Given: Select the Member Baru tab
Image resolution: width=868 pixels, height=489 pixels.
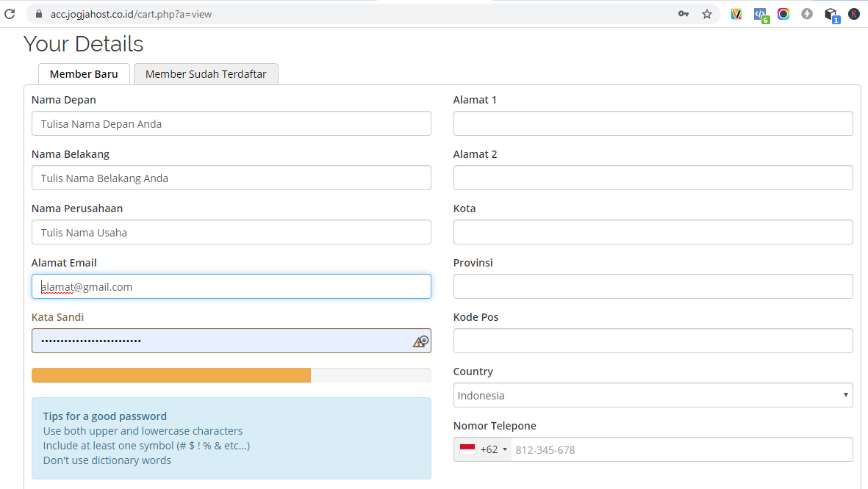Looking at the screenshot, I should tap(84, 74).
